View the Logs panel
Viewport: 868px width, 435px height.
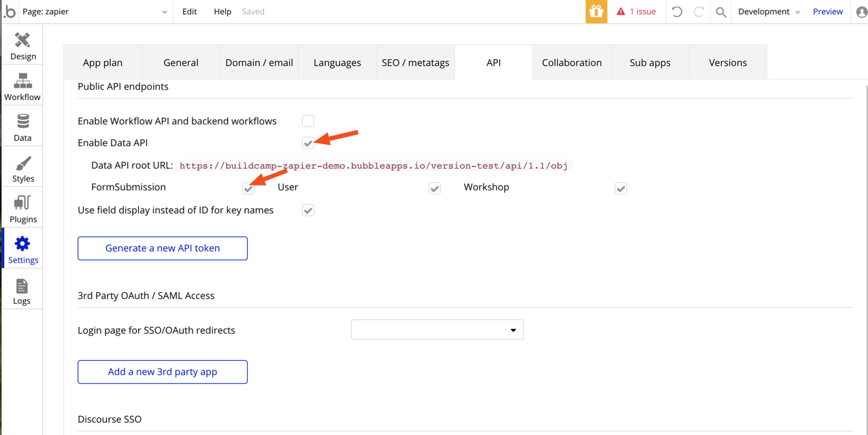coord(22,289)
